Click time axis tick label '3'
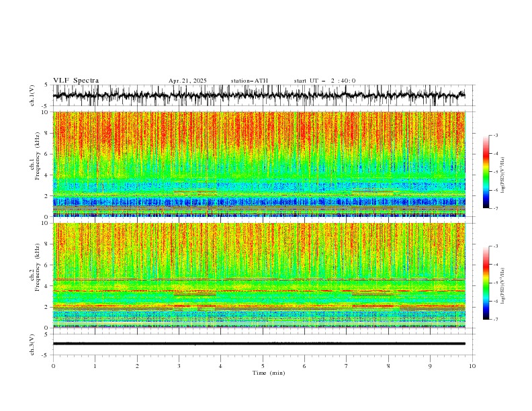The image size is (532, 411). pyautogui.click(x=179, y=366)
